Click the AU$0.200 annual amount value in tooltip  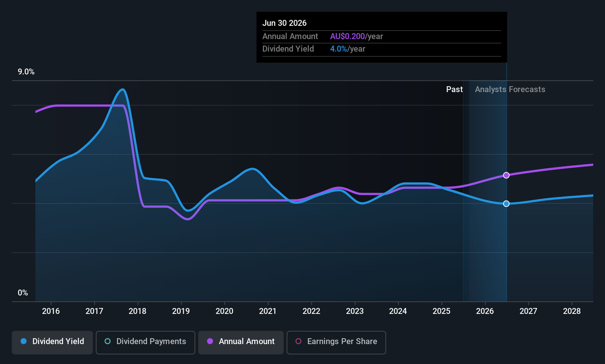347,36
